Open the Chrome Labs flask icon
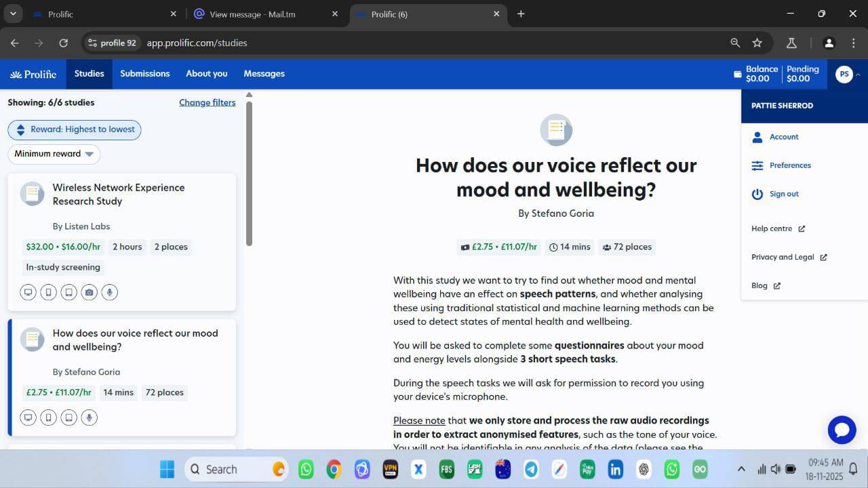 click(791, 43)
